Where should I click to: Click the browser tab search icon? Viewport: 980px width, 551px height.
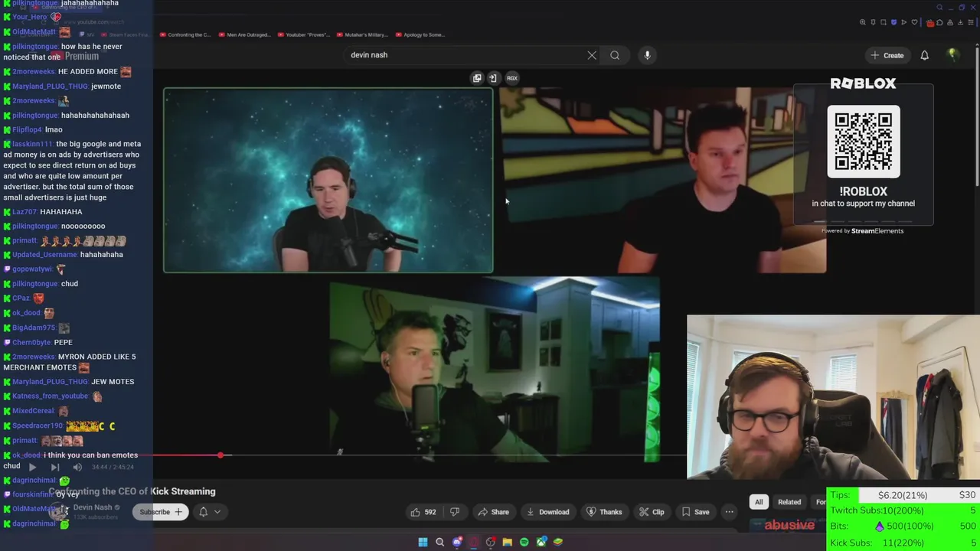tap(939, 8)
